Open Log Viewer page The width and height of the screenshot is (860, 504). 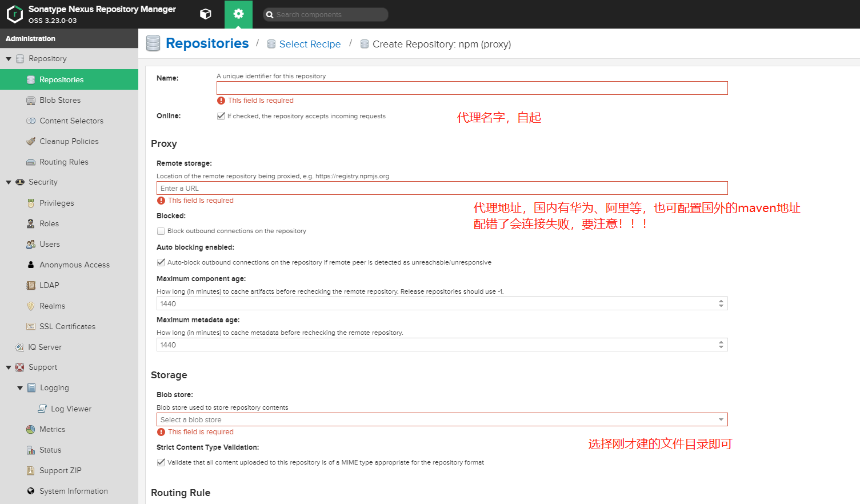coord(71,409)
